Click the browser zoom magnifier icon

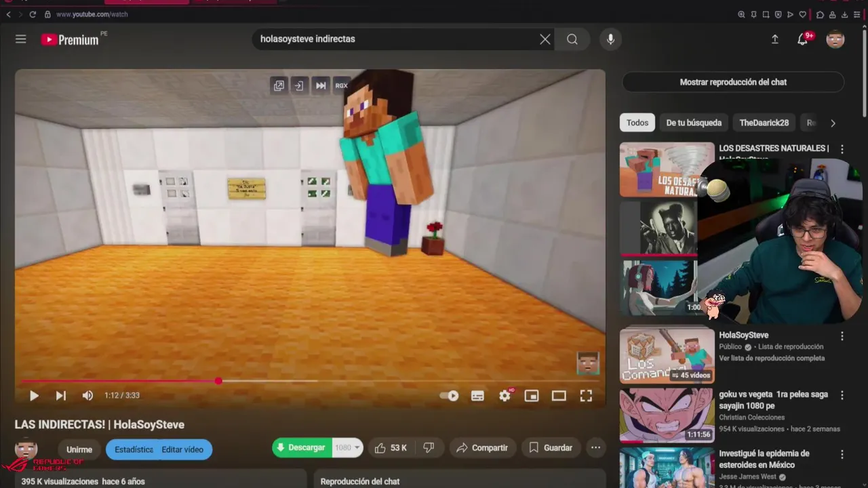pos(741,14)
